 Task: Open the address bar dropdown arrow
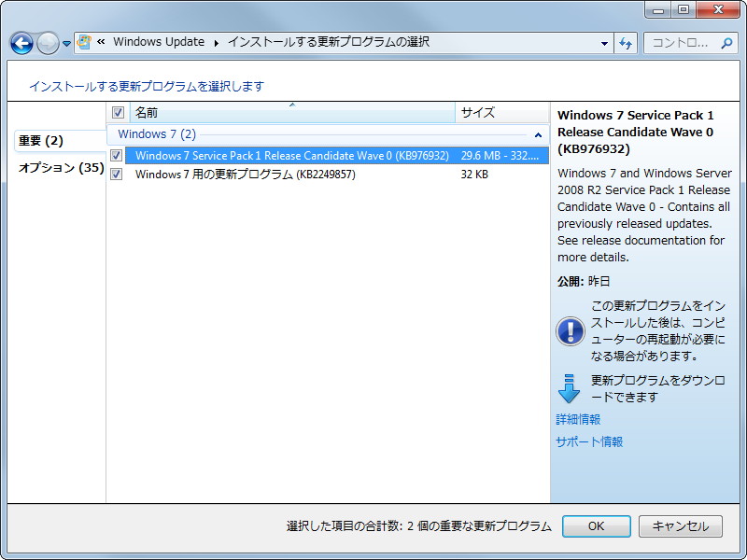[x=602, y=43]
